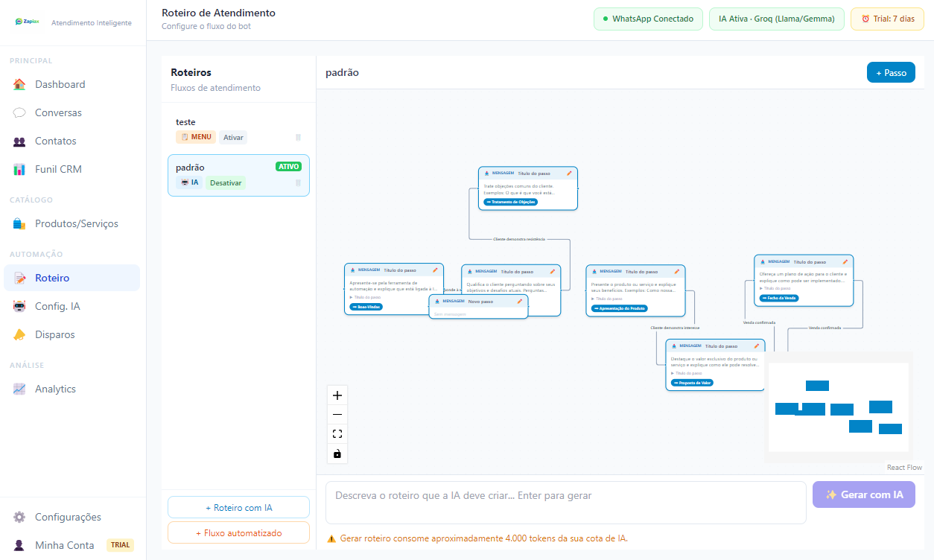
Task: Delete the teste roteiro via trash icon
Action: (298, 138)
